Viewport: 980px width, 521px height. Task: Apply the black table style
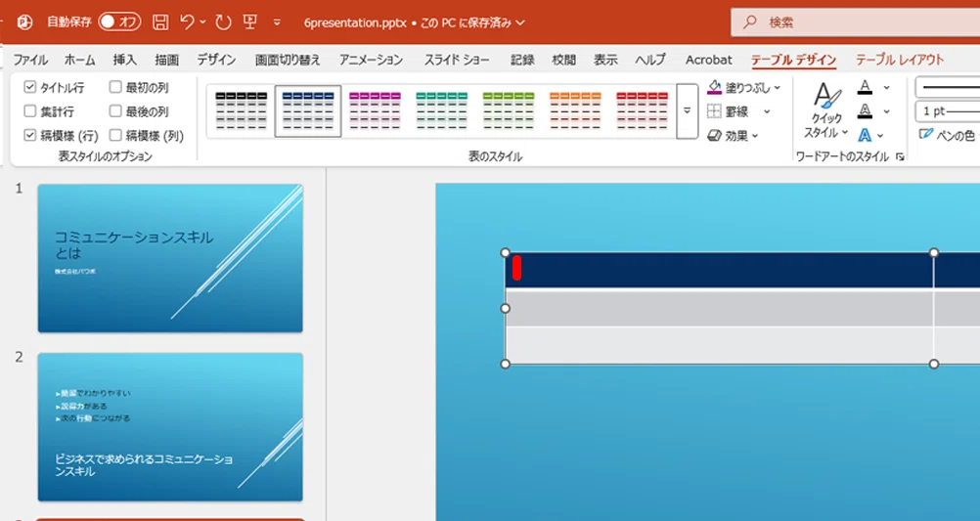tap(242, 110)
